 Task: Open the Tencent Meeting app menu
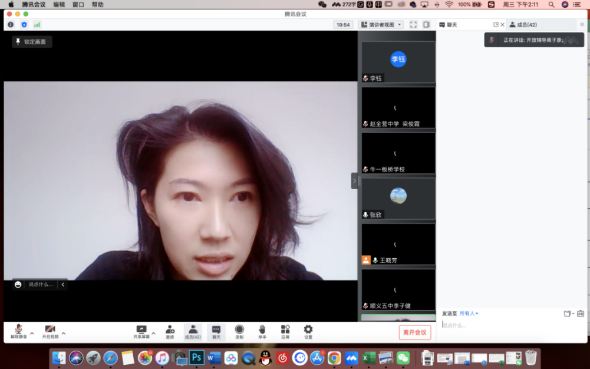pos(33,5)
